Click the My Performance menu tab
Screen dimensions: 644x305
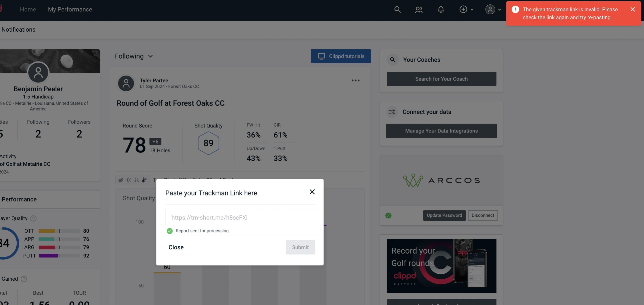point(70,9)
